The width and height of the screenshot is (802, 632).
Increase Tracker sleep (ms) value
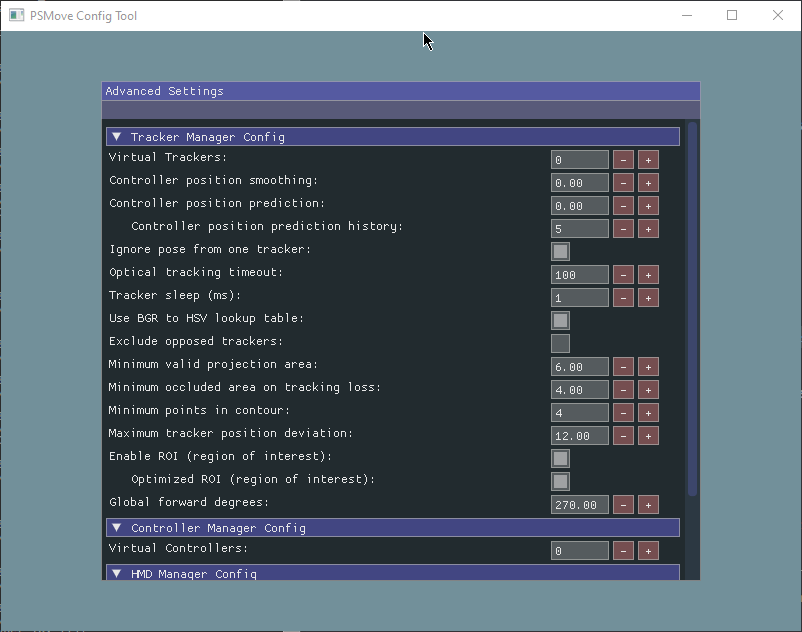point(648,298)
